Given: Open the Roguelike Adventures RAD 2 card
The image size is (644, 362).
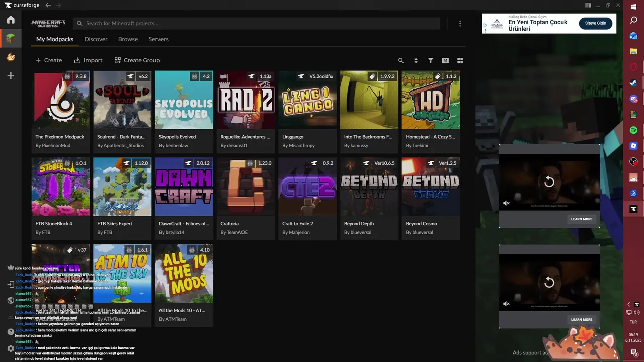Looking at the screenshot, I should (246, 112).
